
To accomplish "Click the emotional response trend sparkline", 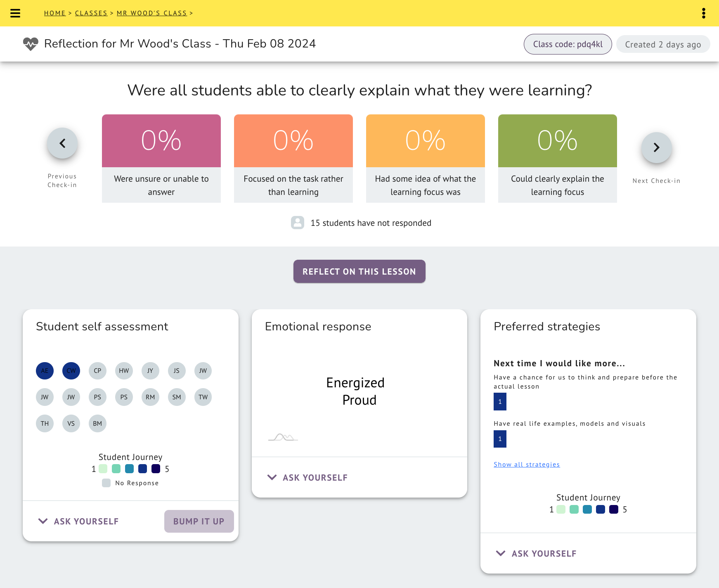I will coord(283,437).
